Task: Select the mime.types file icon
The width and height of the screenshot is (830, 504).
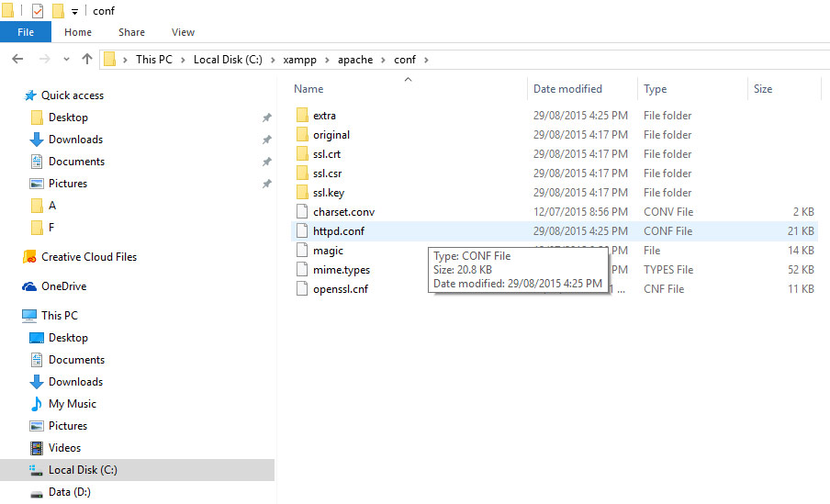Action: pyautogui.click(x=302, y=270)
